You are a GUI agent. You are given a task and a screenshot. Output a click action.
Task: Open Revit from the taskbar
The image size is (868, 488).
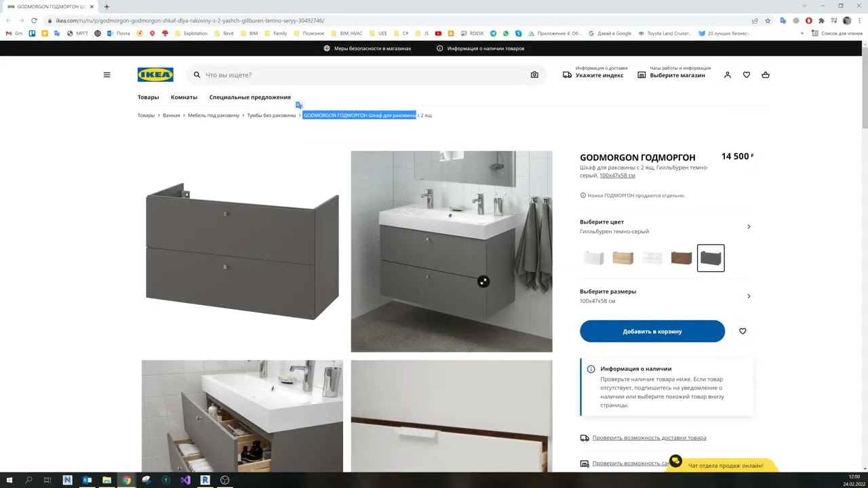(205, 480)
